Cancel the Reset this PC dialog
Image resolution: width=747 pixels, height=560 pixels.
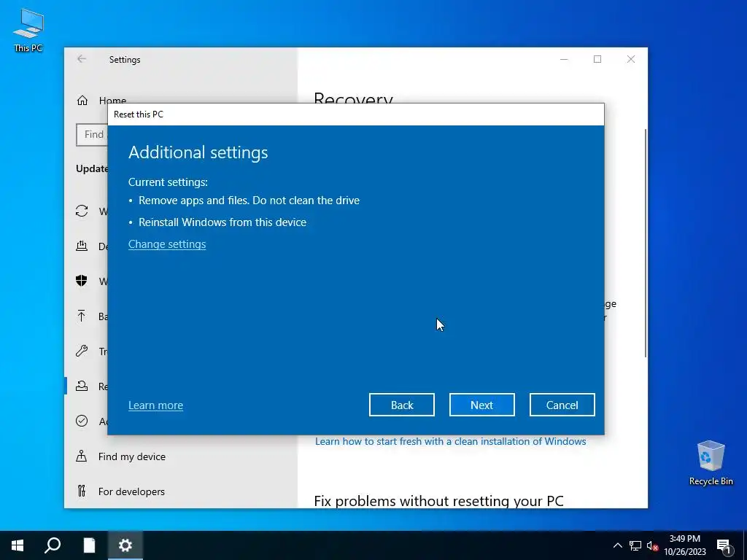(562, 405)
